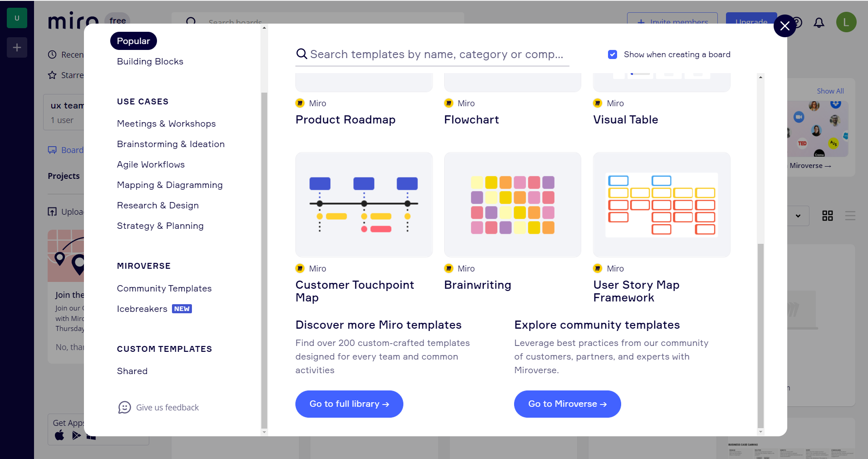Select User Story Map Framework thumbnail
The width and height of the screenshot is (868, 459).
pos(662,205)
